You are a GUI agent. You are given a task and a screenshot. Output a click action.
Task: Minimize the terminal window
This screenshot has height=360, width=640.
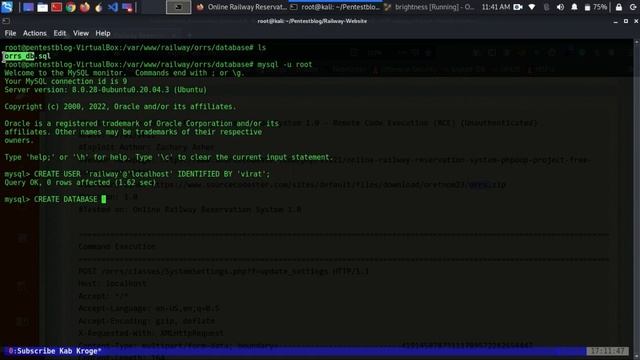point(616,21)
